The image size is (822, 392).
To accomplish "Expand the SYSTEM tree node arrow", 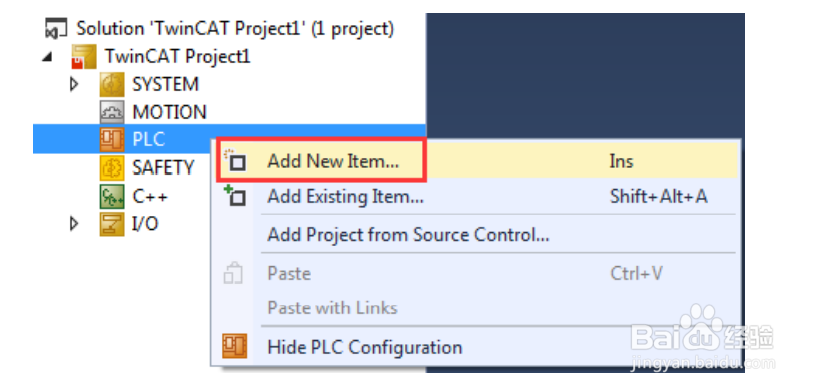I will point(74,84).
